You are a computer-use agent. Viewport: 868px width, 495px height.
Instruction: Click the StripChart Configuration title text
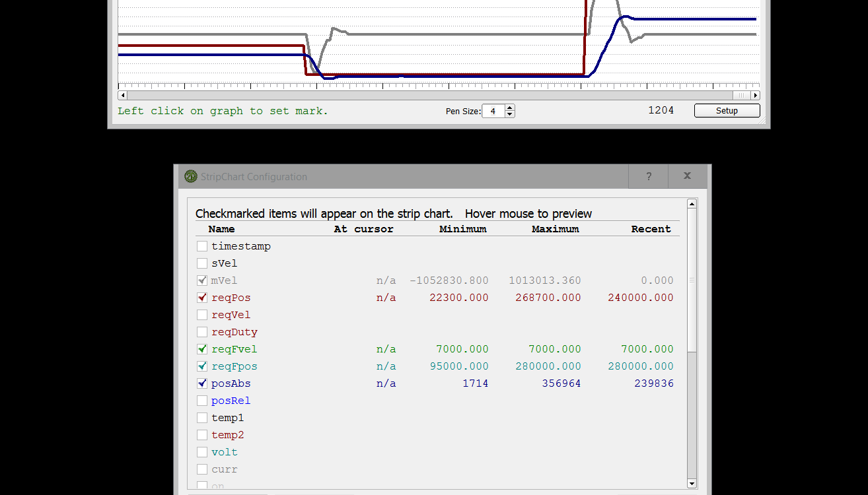(x=254, y=177)
